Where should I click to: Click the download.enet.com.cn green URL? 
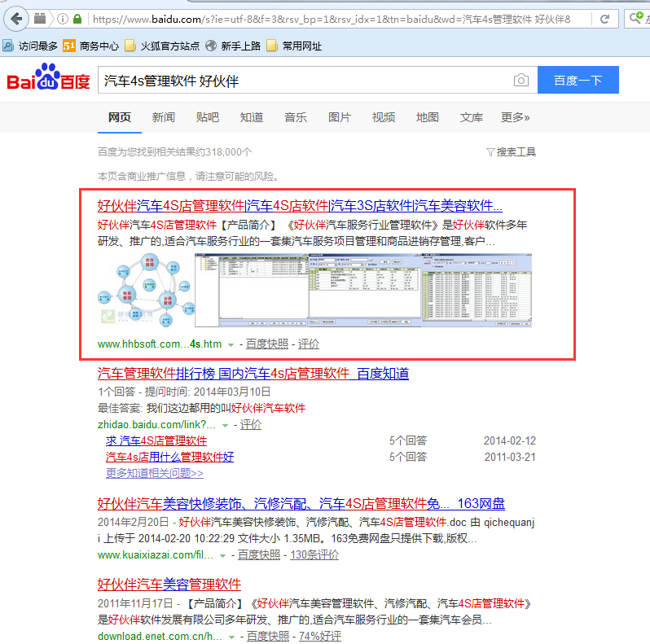coord(160,636)
